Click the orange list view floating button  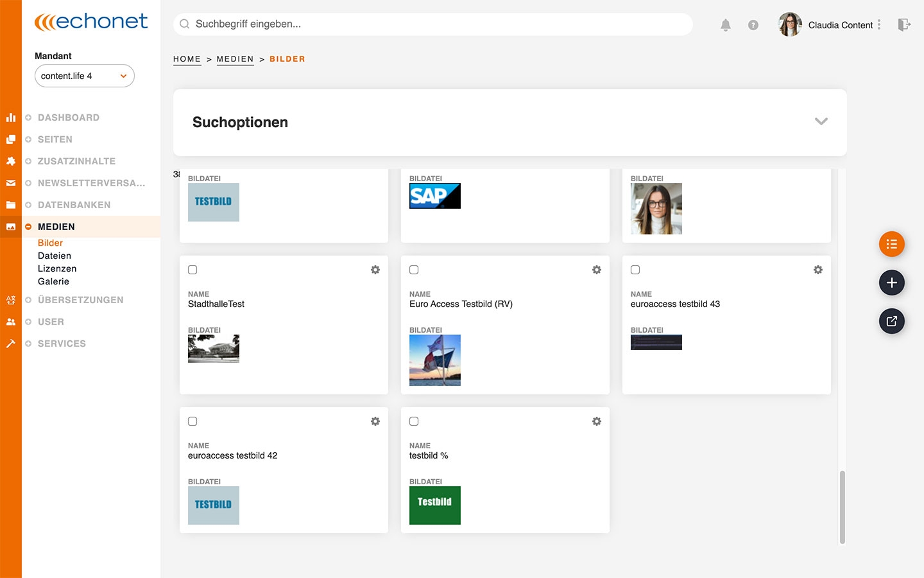coord(891,244)
